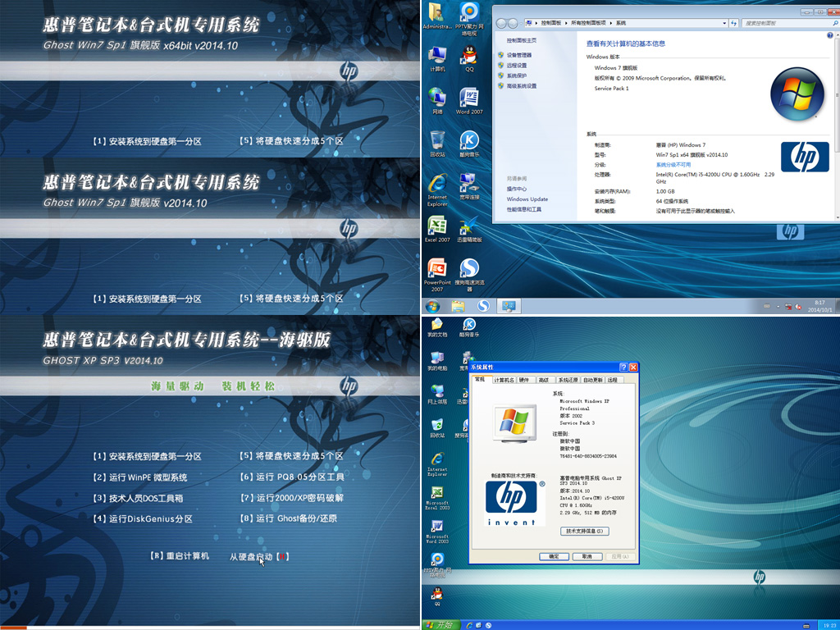Switch to 高级 tab in 系统属性
The image size is (840, 630).
tap(545, 380)
